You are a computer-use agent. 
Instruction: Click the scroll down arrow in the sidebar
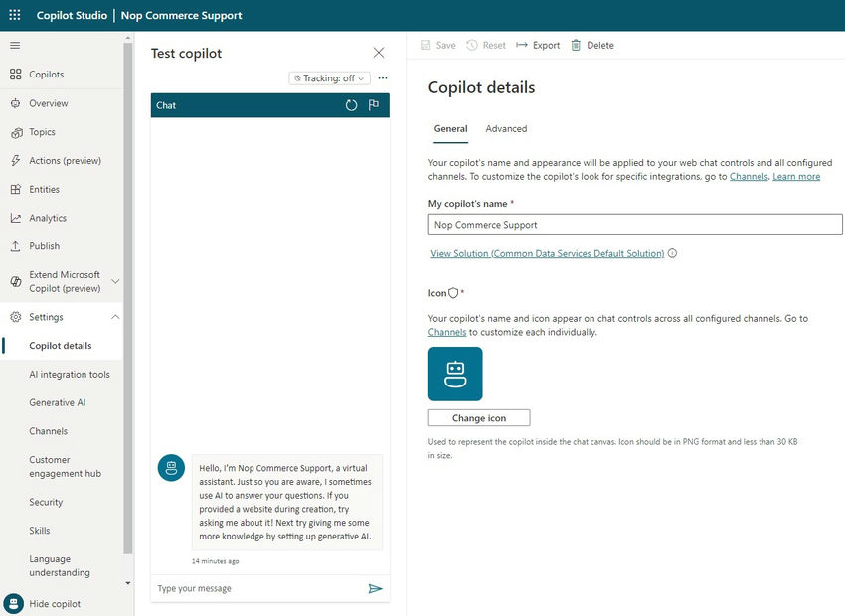[x=127, y=583]
